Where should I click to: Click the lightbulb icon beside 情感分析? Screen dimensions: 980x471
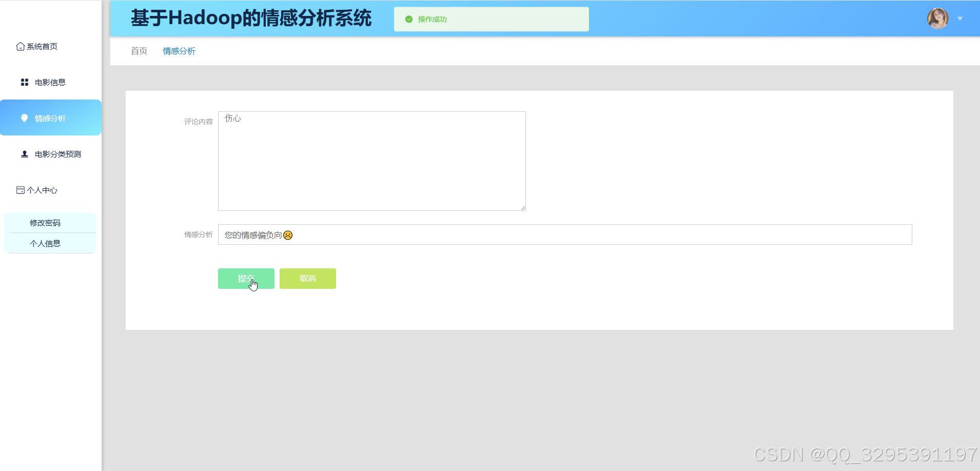point(24,118)
